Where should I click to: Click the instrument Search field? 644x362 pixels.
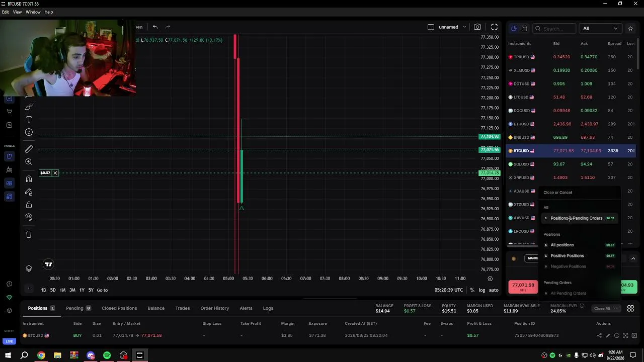coord(554,29)
